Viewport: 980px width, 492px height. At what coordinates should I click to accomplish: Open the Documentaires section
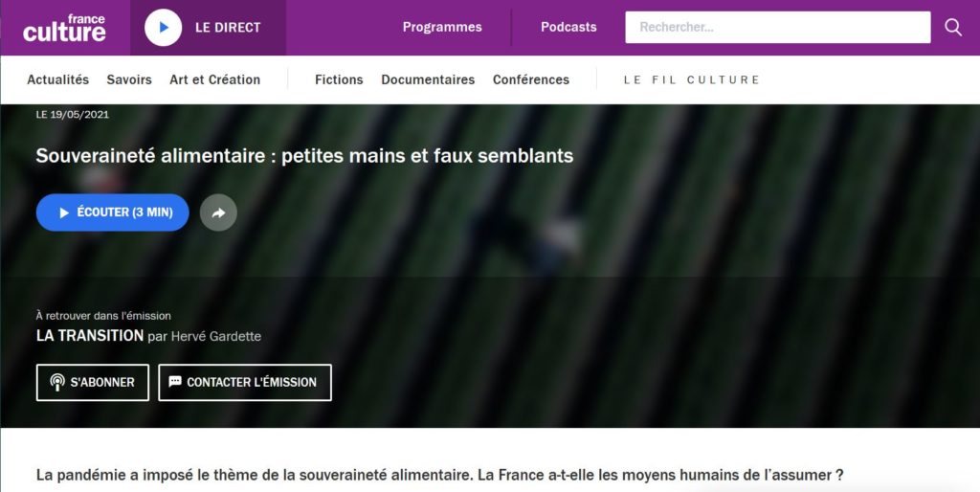coord(428,79)
